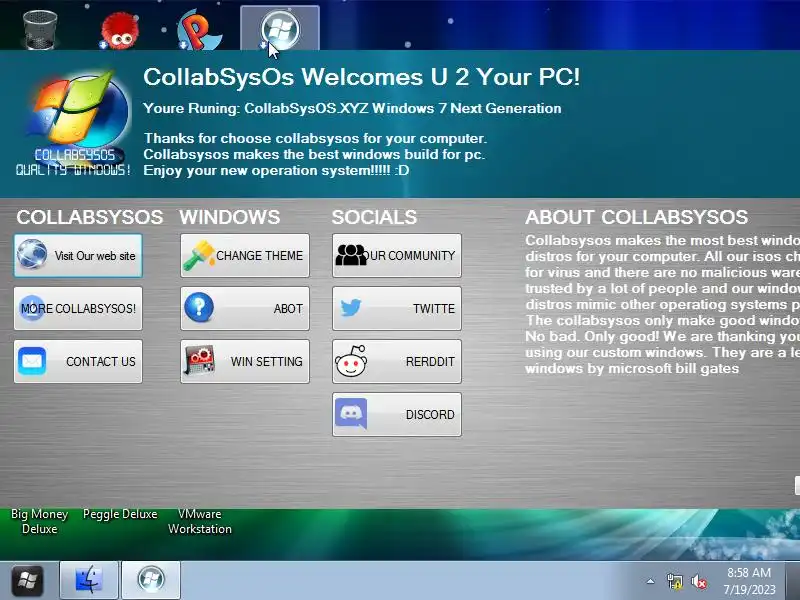The height and width of the screenshot is (600, 800).
Task: Click CollabSysOs Welcomes U 2 Your PC! title
Action: point(361,77)
